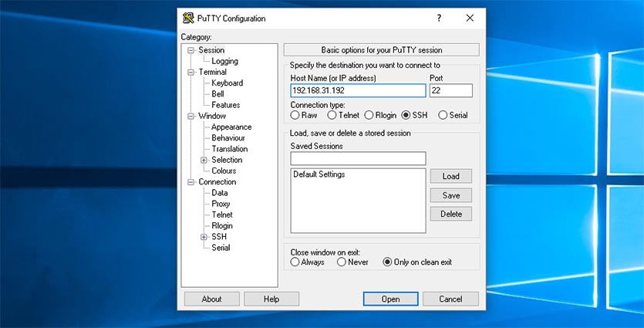This screenshot has height=328, width=644.
Task: Select Default Settings in saved sessions list
Action: [x=319, y=174]
